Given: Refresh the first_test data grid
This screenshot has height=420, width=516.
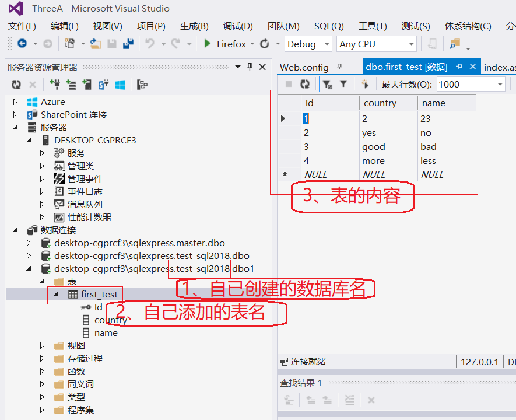Looking at the screenshot, I should point(305,84).
